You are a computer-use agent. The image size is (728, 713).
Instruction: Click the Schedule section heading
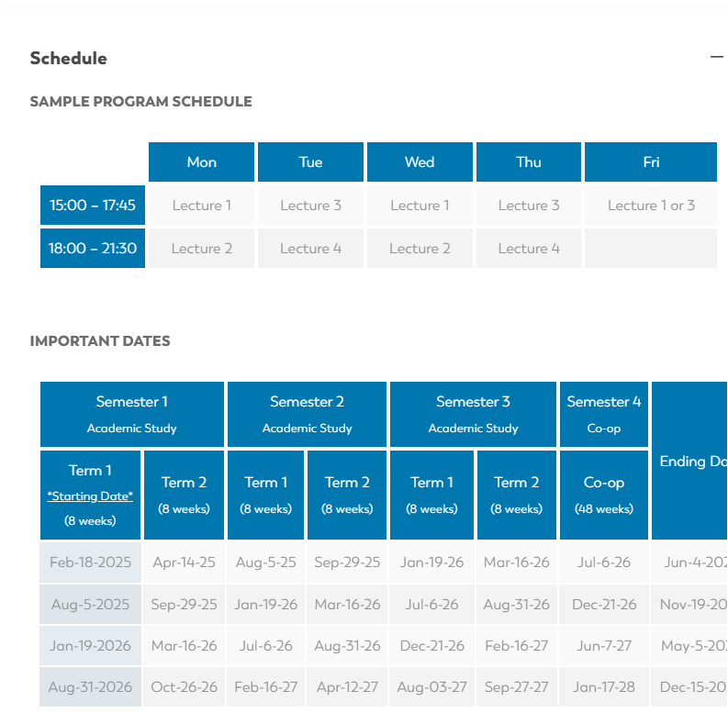click(x=68, y=58)
